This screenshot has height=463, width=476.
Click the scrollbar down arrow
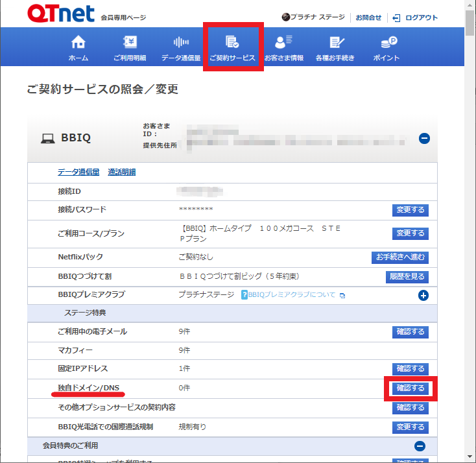click(470, 457)
